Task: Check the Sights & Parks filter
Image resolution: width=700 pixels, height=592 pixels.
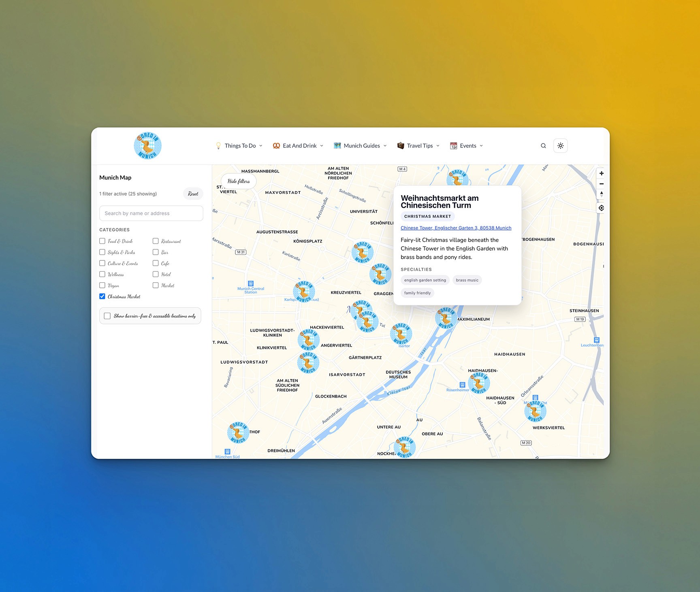Action: 102,252
